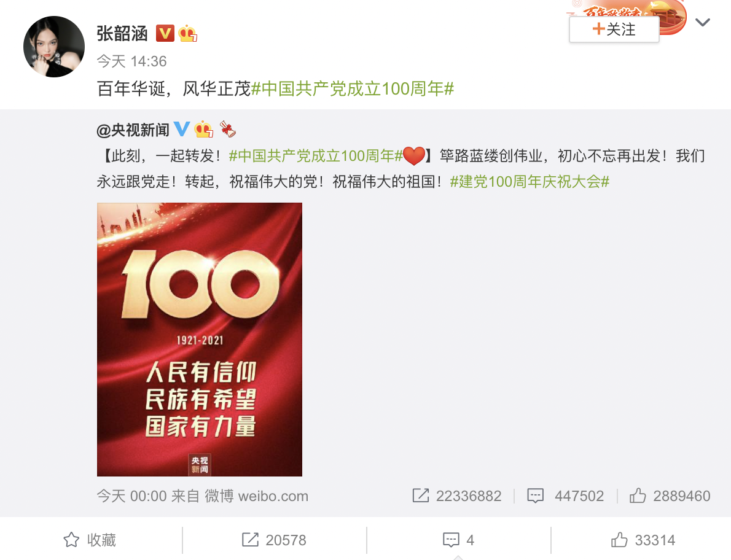View the red 100 anniversary poster image
The image size is (731, 560).
[x=200, y=340]
